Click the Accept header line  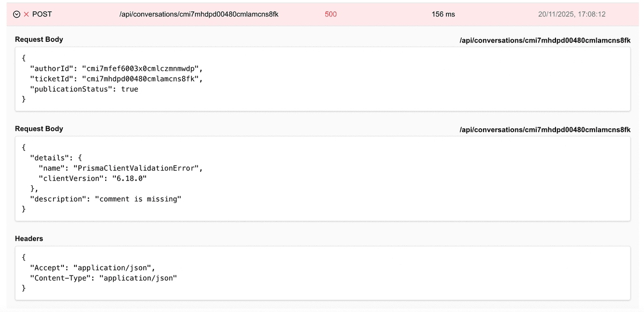click(x=93, y=267)
